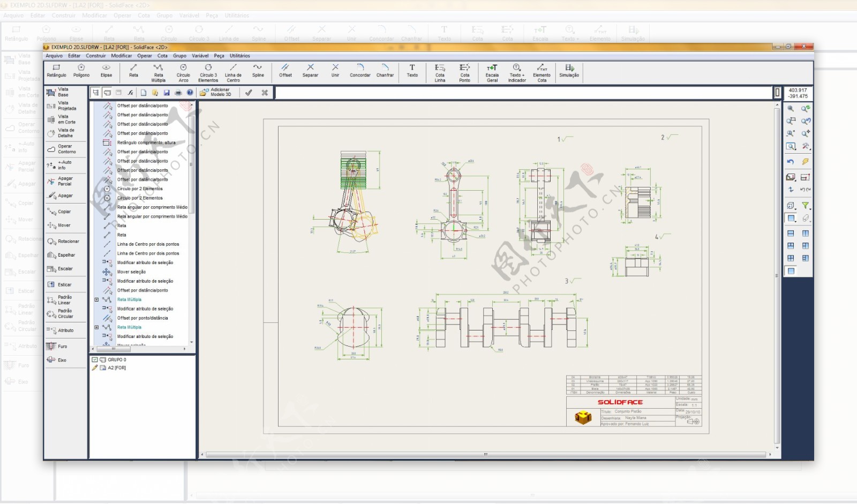Select the Texto tool
This screenshot has height=504, width=857.
point(412,71)
